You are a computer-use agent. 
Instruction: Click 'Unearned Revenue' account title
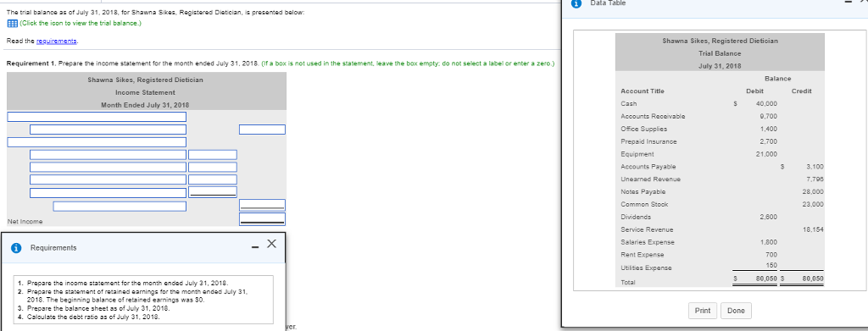pos(651,179)
